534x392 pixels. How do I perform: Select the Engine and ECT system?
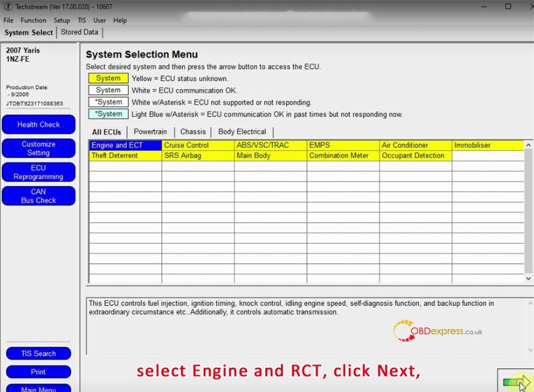pyautogui.click(x=117, y=145)
